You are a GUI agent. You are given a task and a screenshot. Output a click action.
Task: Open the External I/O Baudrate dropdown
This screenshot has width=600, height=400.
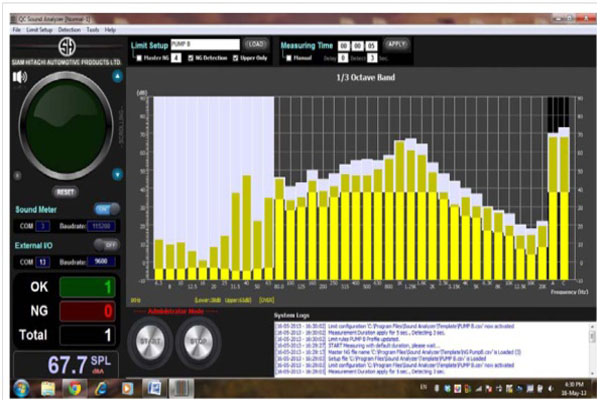click(x=99, y=262)
